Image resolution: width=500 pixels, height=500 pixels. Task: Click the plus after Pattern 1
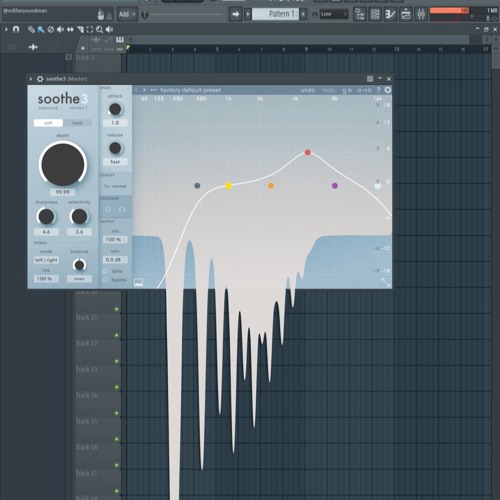click(x=303, y=14)
